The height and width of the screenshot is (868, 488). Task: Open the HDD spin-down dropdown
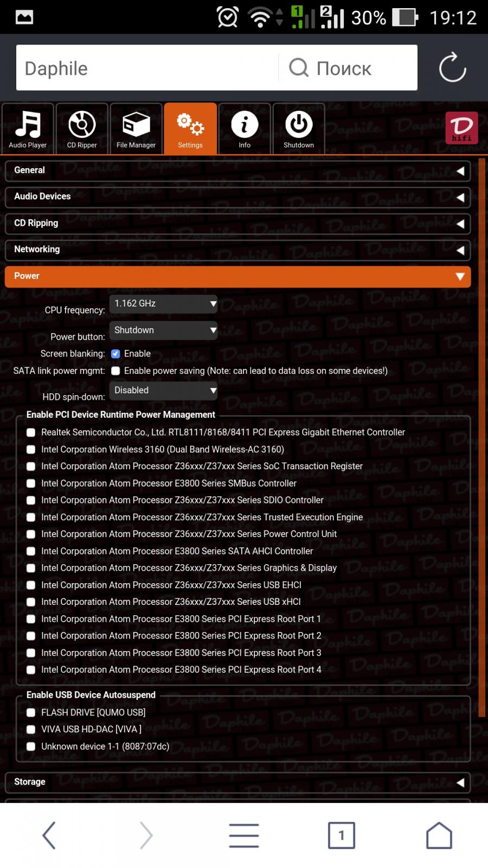click(x=163, y=391)
